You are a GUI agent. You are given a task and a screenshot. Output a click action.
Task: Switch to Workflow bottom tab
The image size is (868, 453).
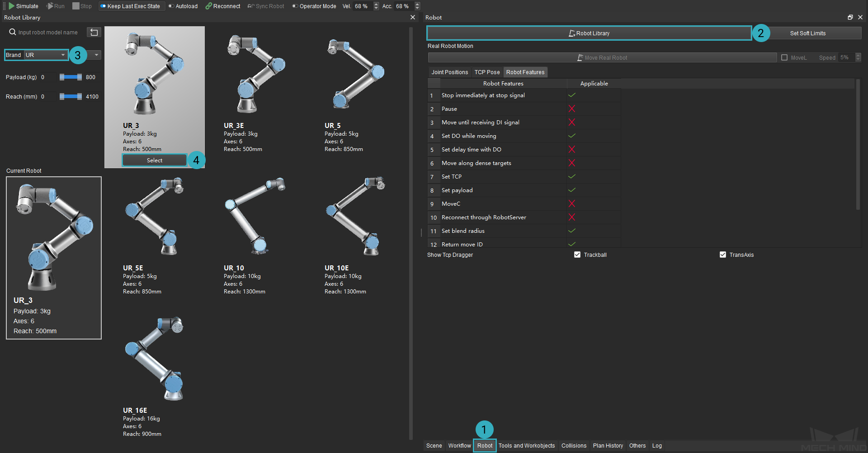(x=459, y=446)
